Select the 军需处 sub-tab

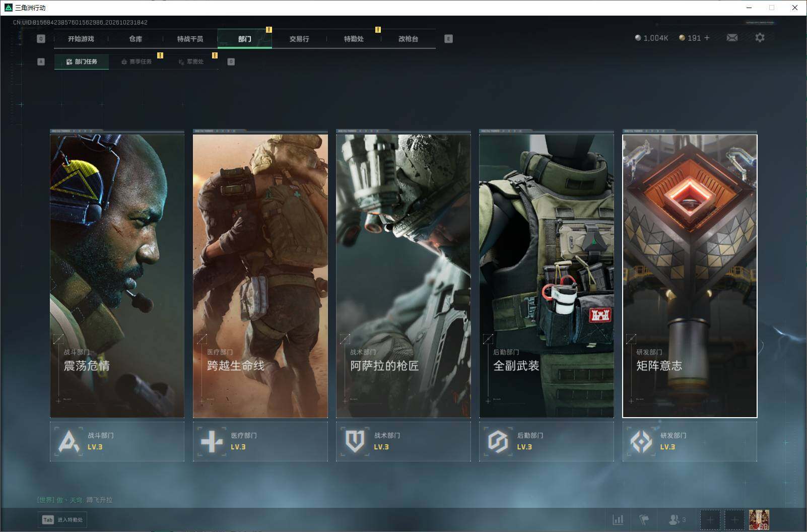(x=191, y=61)
